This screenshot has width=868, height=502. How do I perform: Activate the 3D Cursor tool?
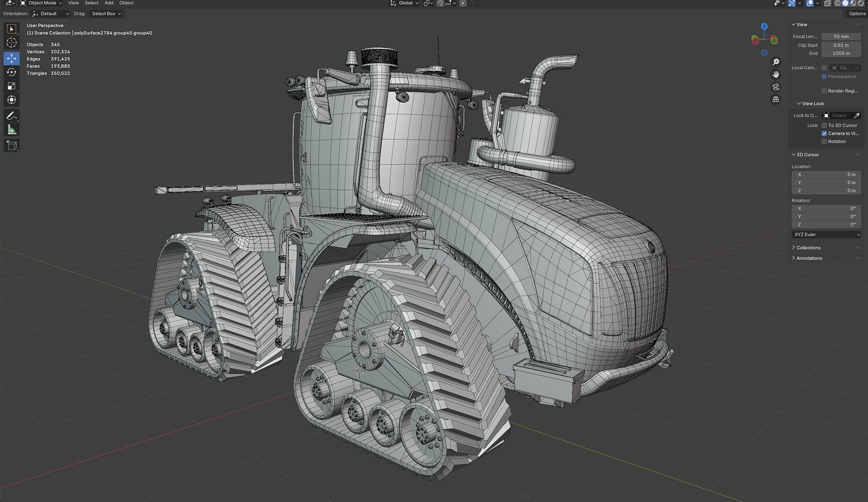coord(12,43)
